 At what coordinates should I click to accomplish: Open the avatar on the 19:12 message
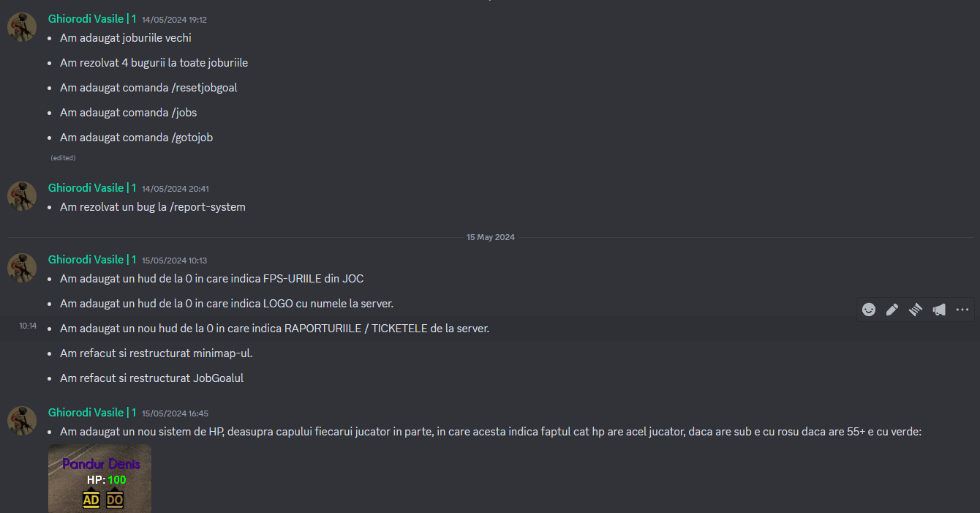tap(22, 27)
